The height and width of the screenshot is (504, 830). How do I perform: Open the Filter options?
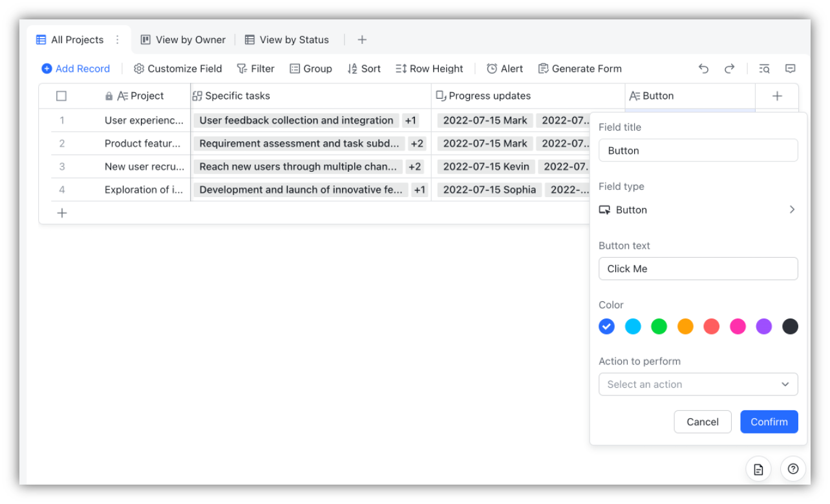pyautogui.click(x=255, y=68)
